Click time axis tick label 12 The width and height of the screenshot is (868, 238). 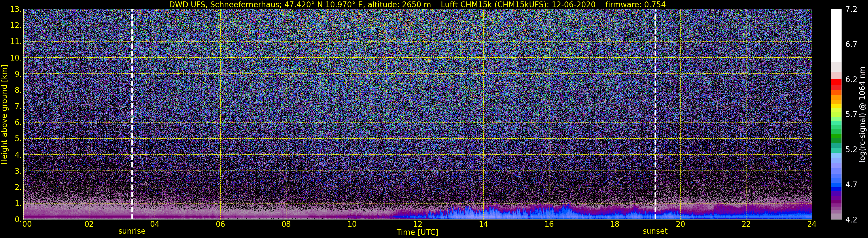[x=417, y=224]
